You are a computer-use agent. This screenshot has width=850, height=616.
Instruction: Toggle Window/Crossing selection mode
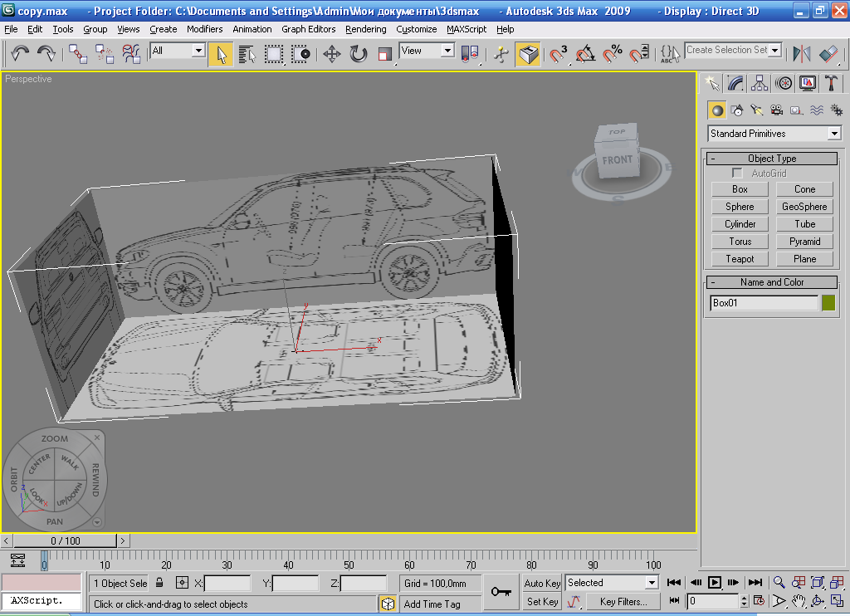click(x=300, y=54)
